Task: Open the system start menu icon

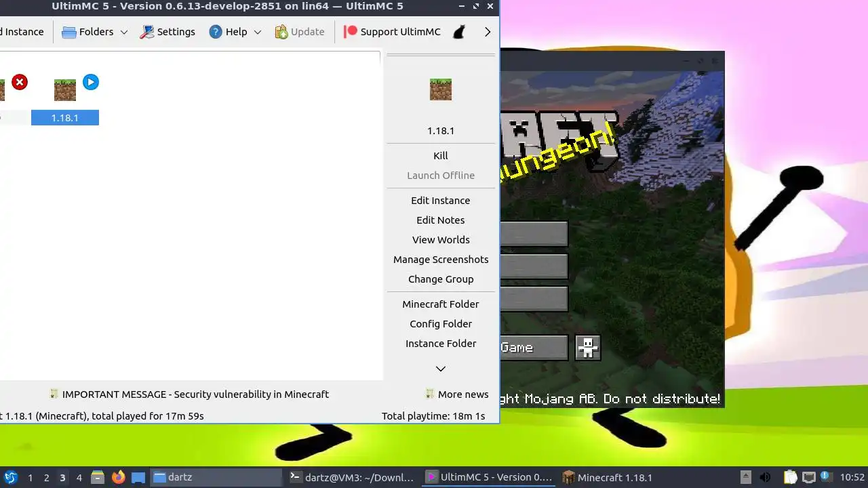Action: coord(11,477)
